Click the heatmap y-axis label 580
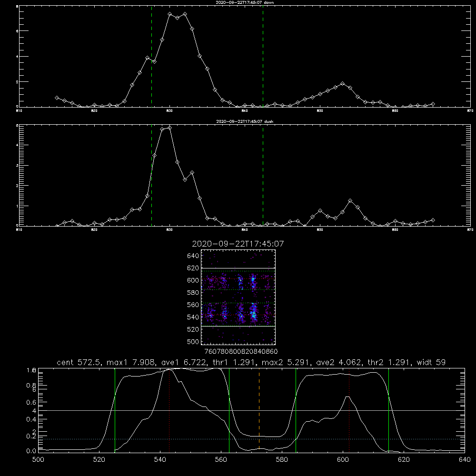 tap(193, 293)
